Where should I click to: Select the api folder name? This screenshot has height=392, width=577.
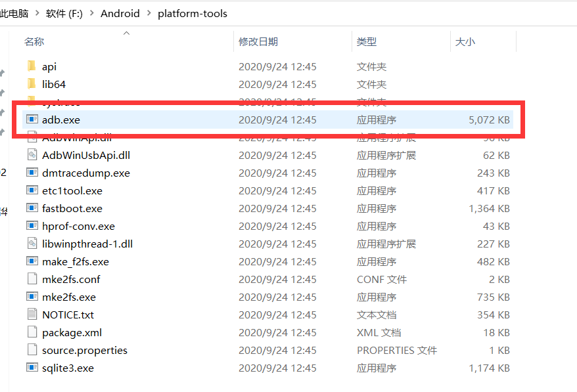point(49,67)
